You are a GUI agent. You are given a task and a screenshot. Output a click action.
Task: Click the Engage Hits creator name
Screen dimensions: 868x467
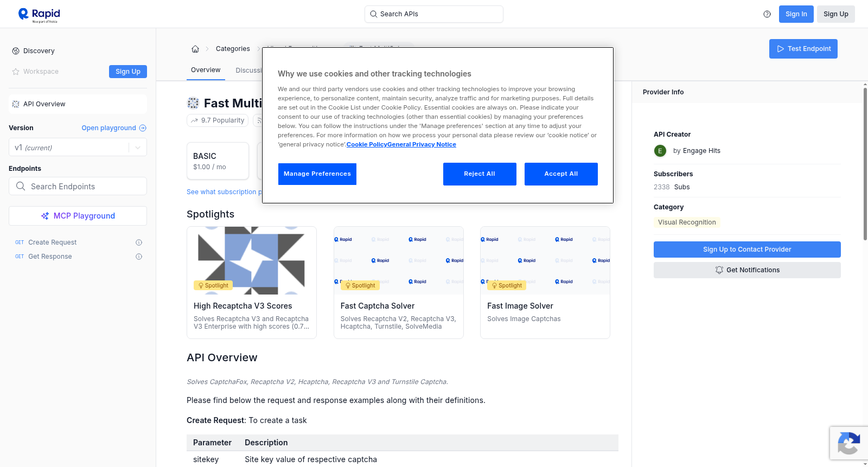pyautogui.click(x=701, y=151)
